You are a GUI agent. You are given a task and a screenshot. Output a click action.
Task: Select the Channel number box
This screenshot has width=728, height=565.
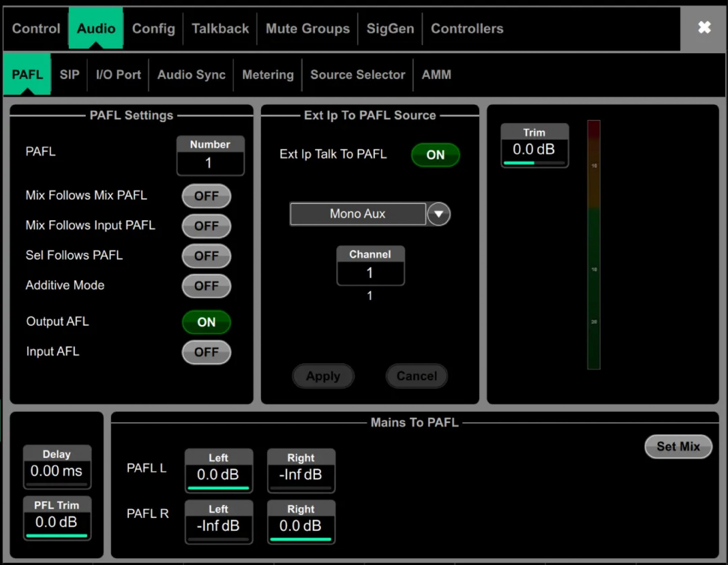pos(370,272)
